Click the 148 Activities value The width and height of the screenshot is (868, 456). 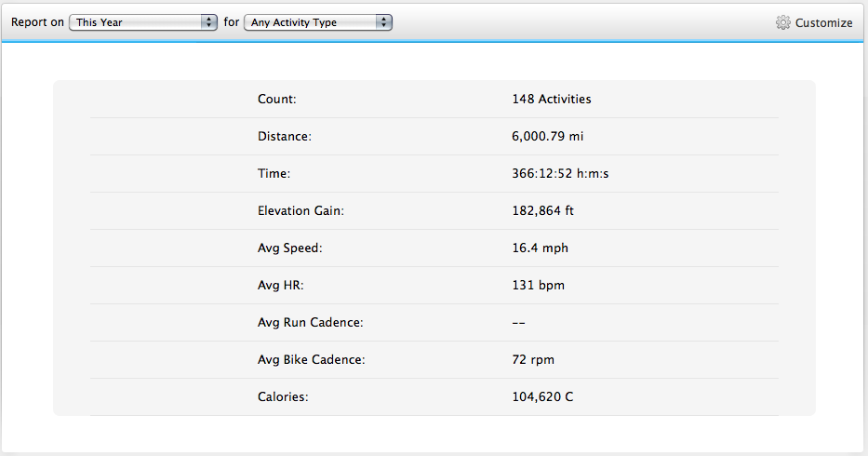tap(552, 100)
